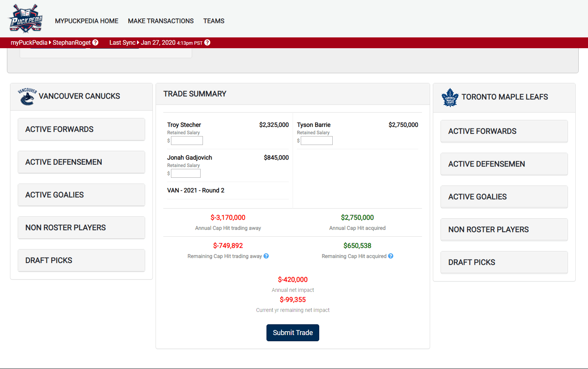Screen dimensions: 588x369
Task: Click the Vancouver Canucks team logo
Action: point(27,96)
